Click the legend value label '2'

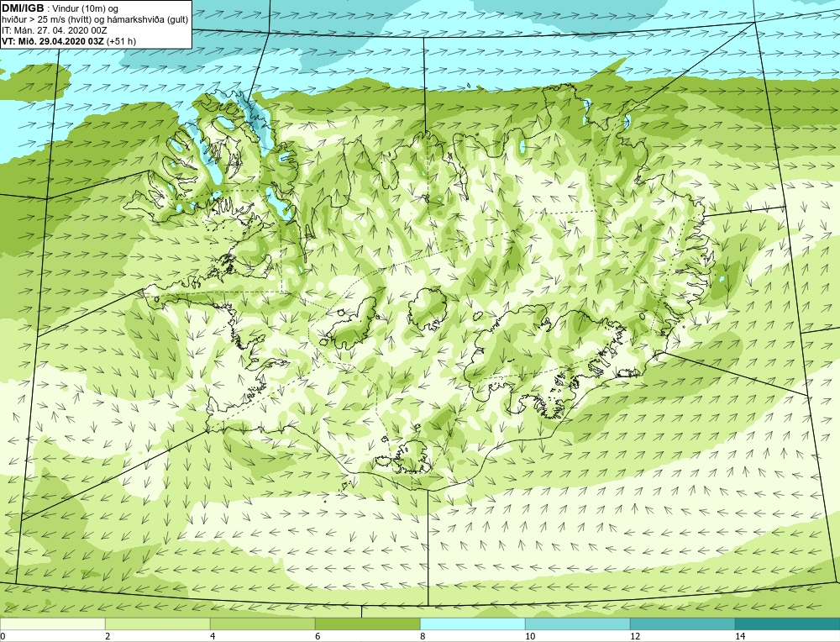(x=108, y=636)
